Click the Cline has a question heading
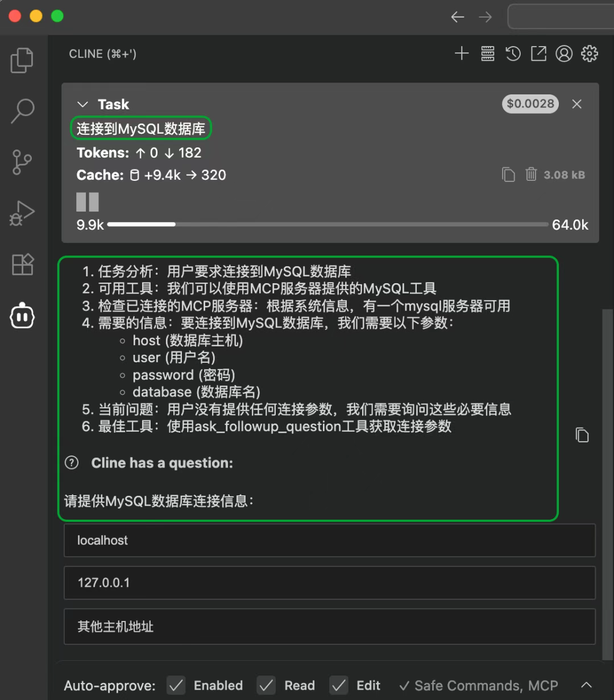 162,463
